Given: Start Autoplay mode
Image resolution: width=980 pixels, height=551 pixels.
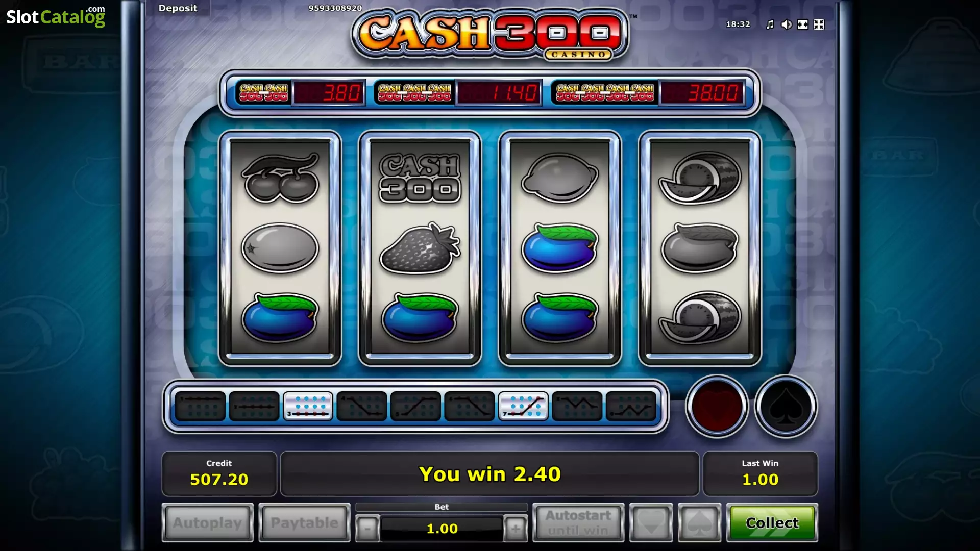Looking at the screenshot, I should coord(207,522).
